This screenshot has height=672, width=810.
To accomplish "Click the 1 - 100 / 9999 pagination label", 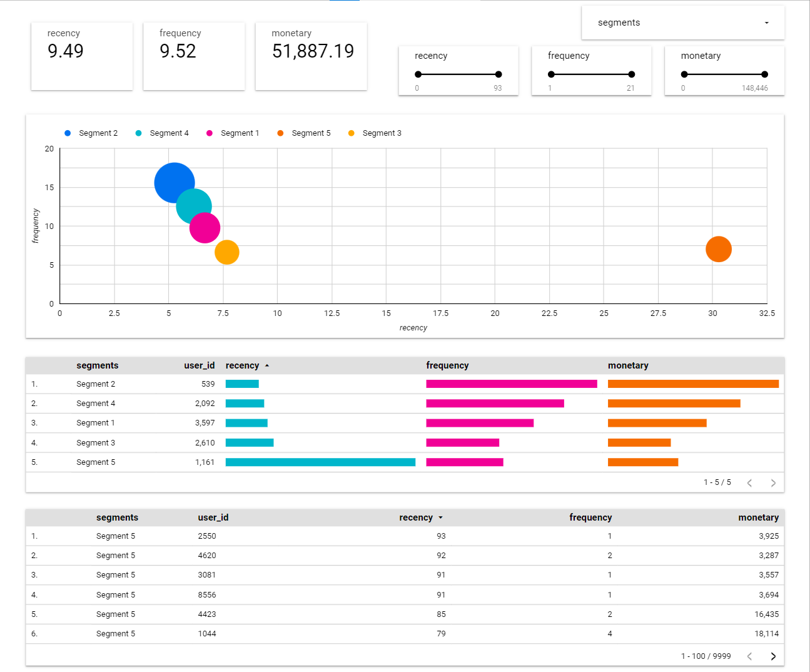I will 706,656.
